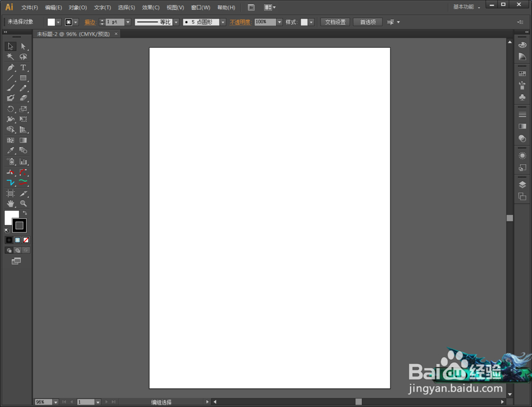
Task: Select the Symbol Sprayer tool
Action: [11, 161]
